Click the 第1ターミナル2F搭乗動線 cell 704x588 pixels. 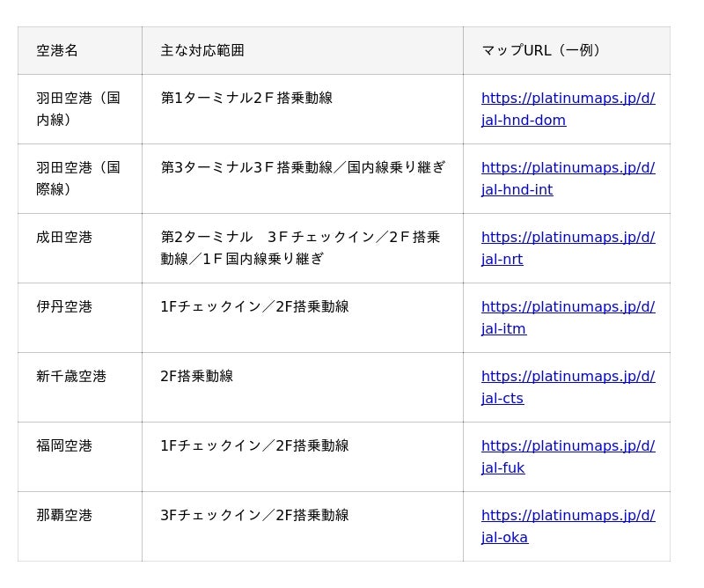point(246,99)
